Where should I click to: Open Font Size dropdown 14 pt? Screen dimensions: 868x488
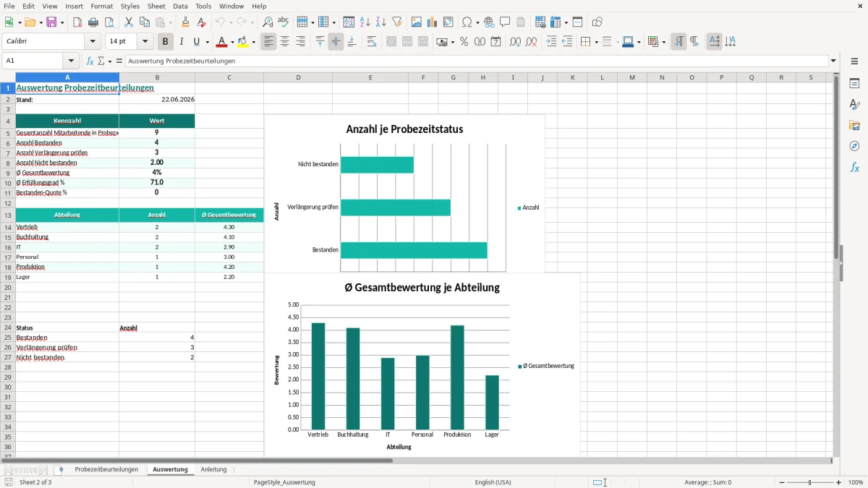pyautogui.click(x=145, y=42)
